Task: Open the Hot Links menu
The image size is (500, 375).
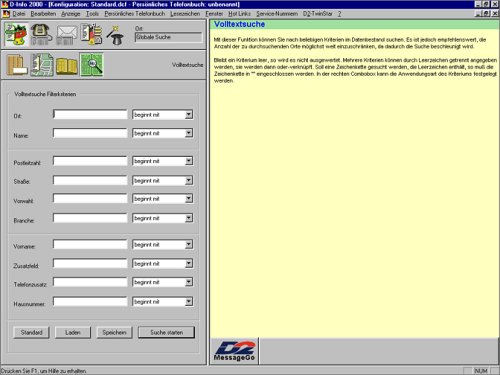Action: click(x=239, y=14)
